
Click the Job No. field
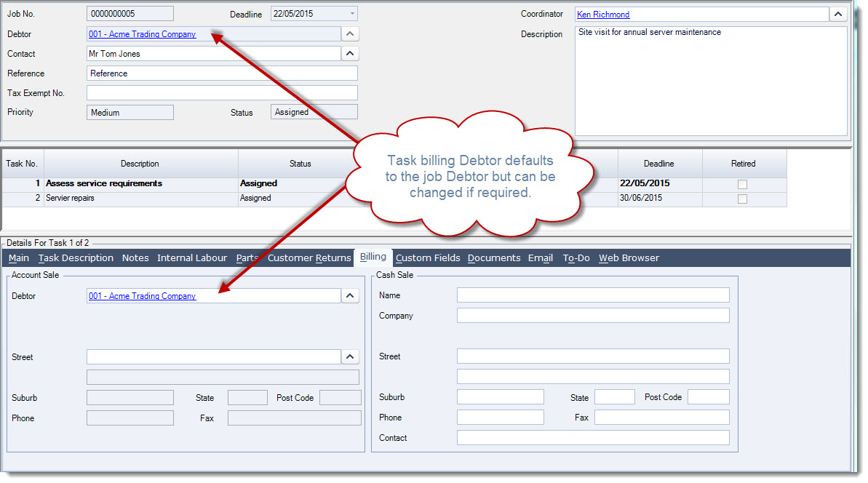pos(130,14)
